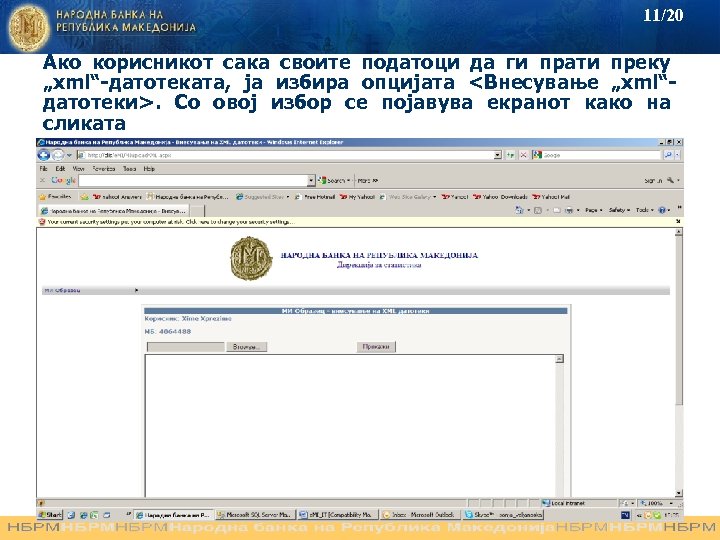Open the Yahoo! Mail favorite

point(551,197)
